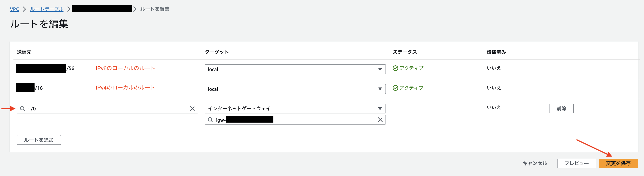Viewport: 644px width, 176px height.
Task: Clear the igw- target search field
Action: [x=380, y=120]
